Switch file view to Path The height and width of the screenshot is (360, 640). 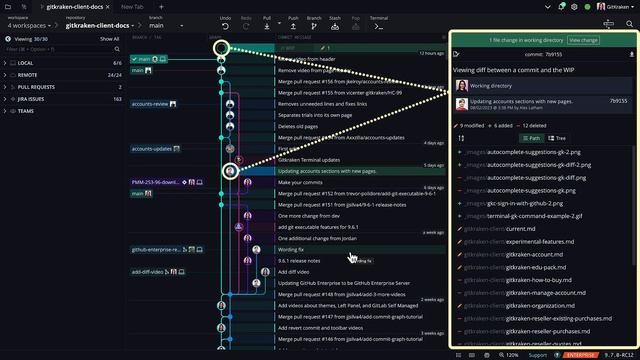(x=531, y=138)
